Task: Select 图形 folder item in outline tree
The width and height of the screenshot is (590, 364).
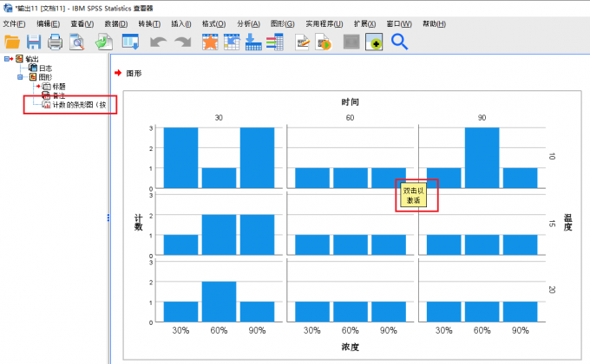Action: tap(45, 77)
